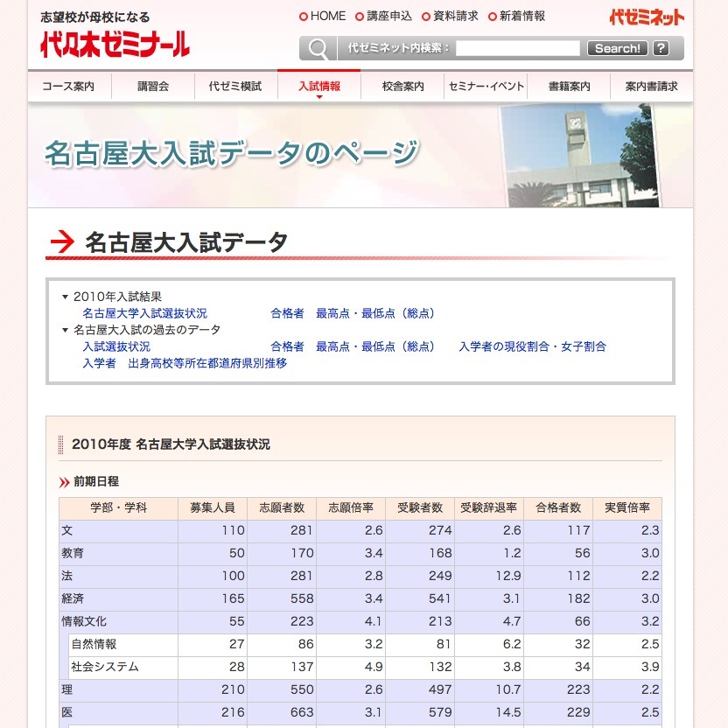This screenshot has width=728, height=728.
Task: Click the 558 applicants cell for 経済
Action: click(x=282, y=598)
